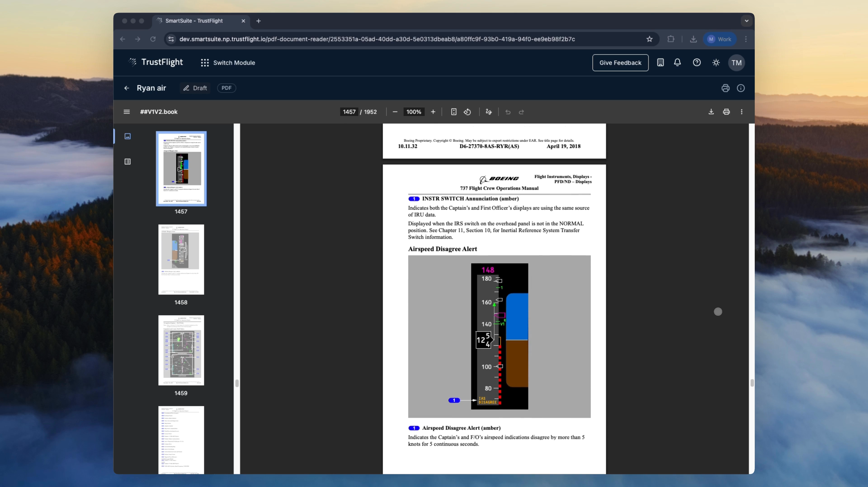
Task: Click the page number input field
Action: (x=349, y=112)
